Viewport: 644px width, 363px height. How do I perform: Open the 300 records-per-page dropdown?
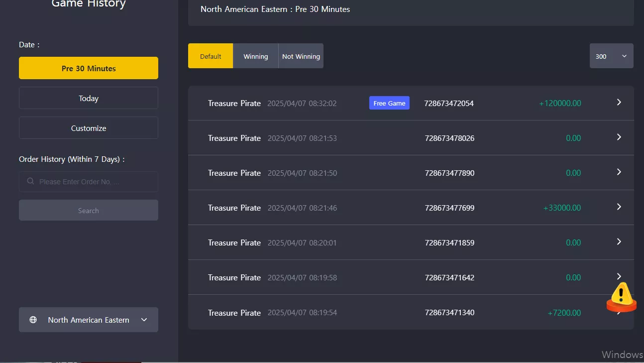click(x=612, y=56)
